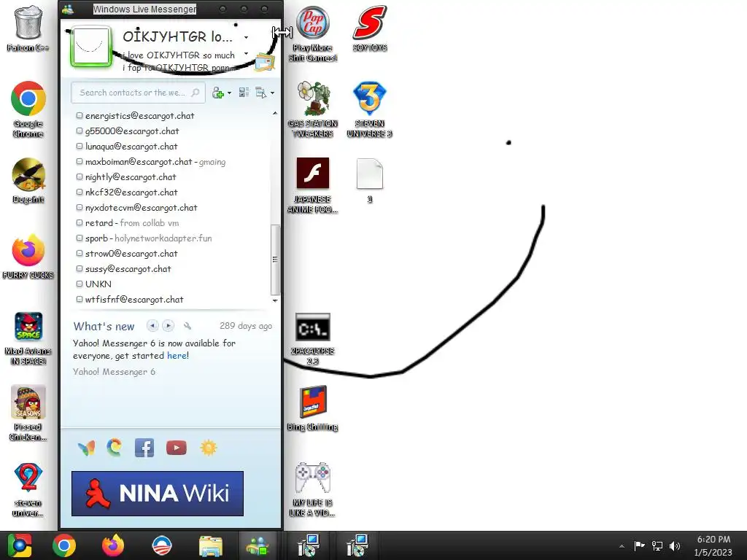Image resolution: width=747 pixels, height=560 pixels.
Task: Expand the add contact dropdown arrow
Action: pyautogui.click(x=229, y=93)
